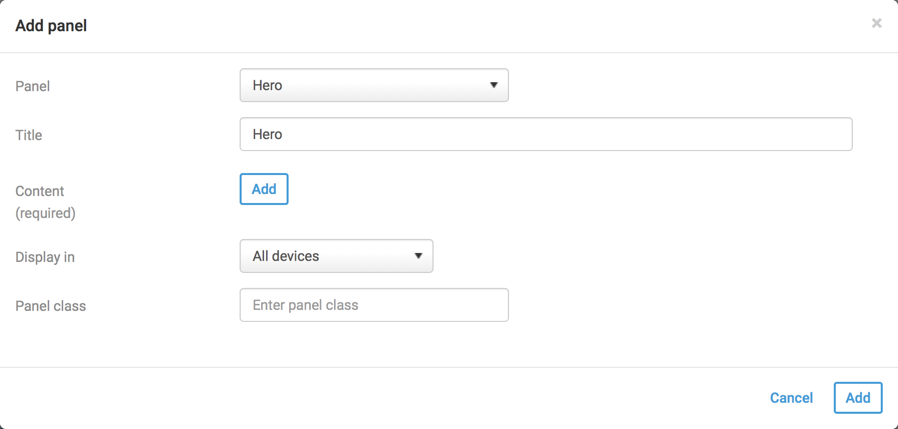Click the Title field label
Image resolution: width=898 pixels, height=429 pixels.
point(29,135)
